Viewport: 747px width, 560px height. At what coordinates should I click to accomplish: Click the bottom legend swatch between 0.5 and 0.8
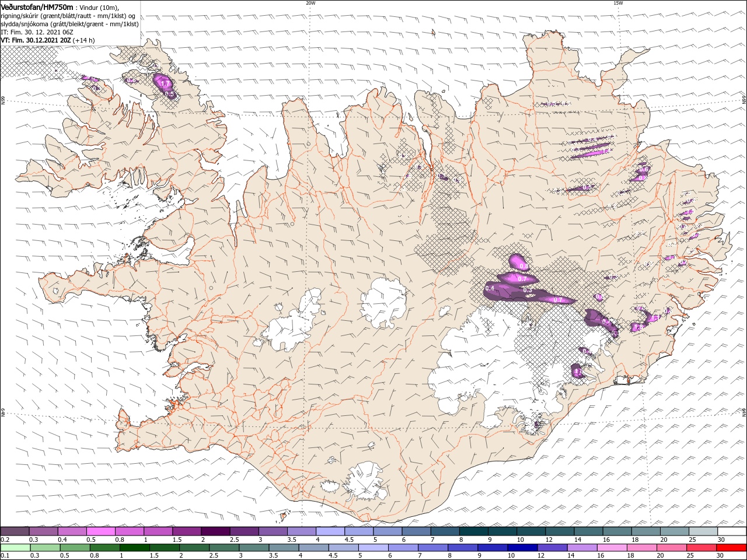(x=75, y=548)
